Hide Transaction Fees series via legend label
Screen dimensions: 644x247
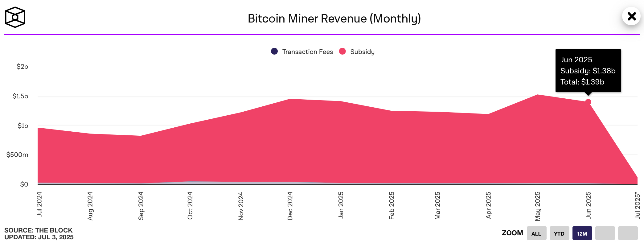click(307, 52)
